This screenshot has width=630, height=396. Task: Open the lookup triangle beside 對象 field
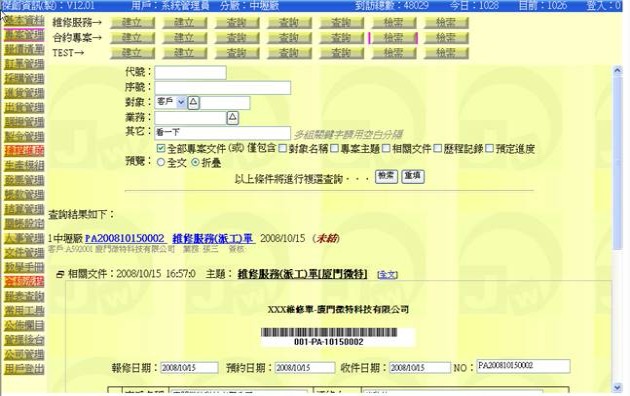point(193,102)
